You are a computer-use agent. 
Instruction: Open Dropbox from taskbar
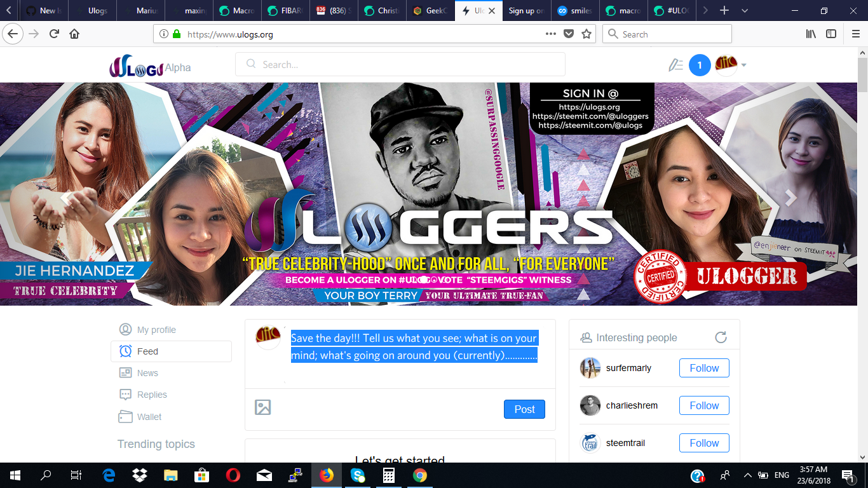click(140, 475)
